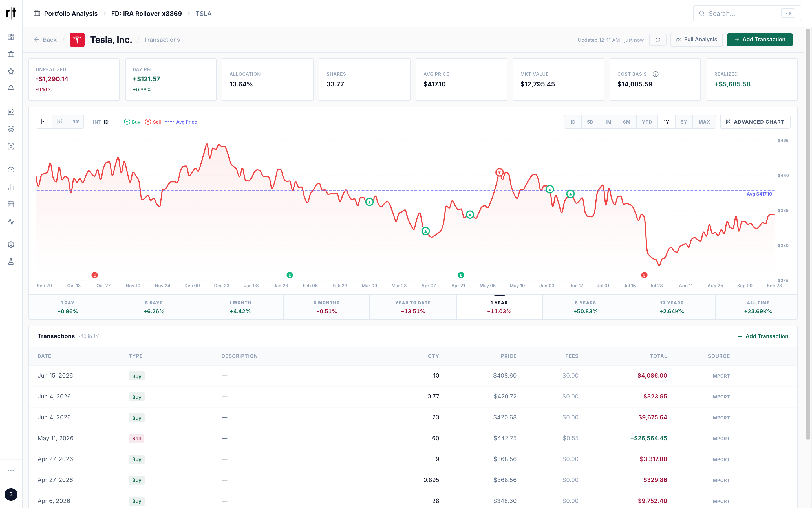812x508 pixels.
Task: Toggle Avg Price line in legend
Action: click(181, 122)
